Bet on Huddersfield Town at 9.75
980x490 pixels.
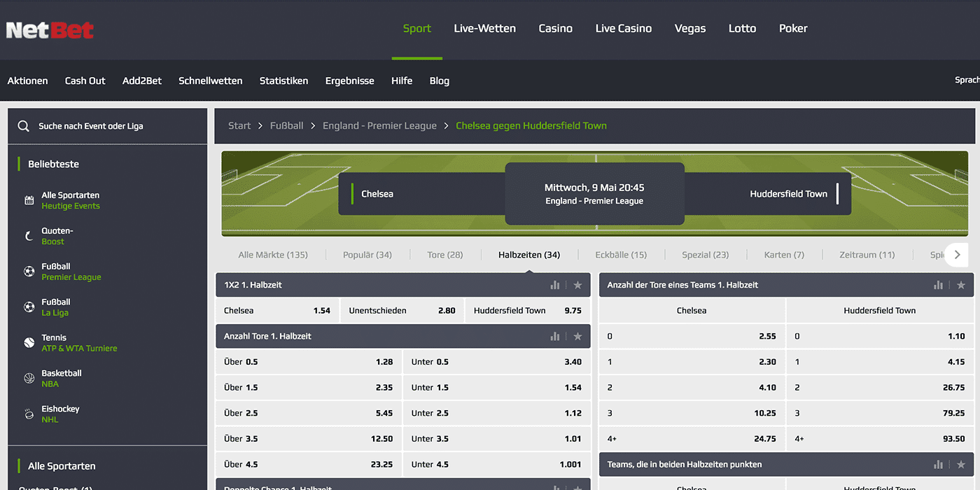click(x=528, y=311)
